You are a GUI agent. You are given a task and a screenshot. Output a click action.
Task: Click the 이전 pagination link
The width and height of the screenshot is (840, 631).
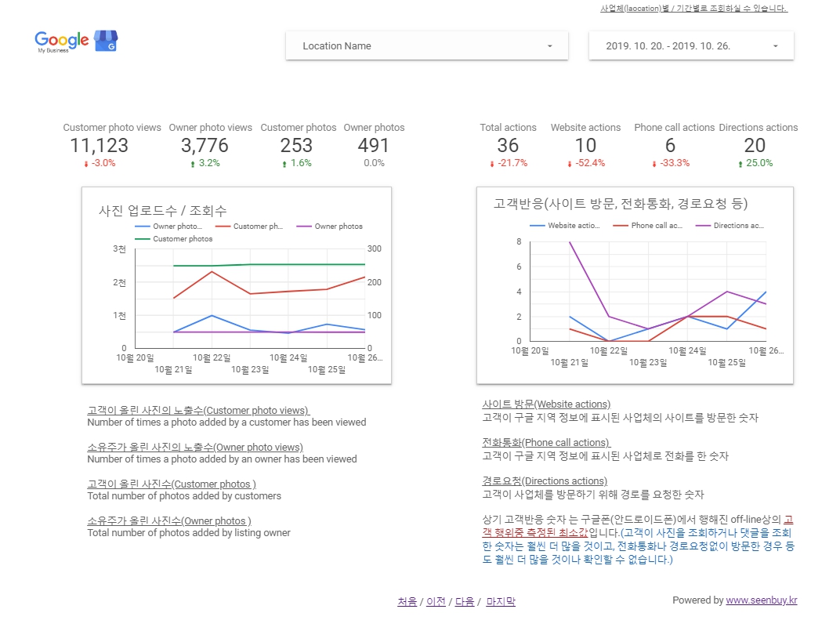click(436, 601)
